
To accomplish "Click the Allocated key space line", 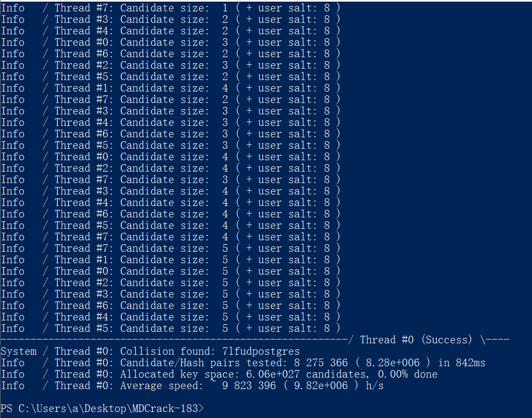I will 219,374.
